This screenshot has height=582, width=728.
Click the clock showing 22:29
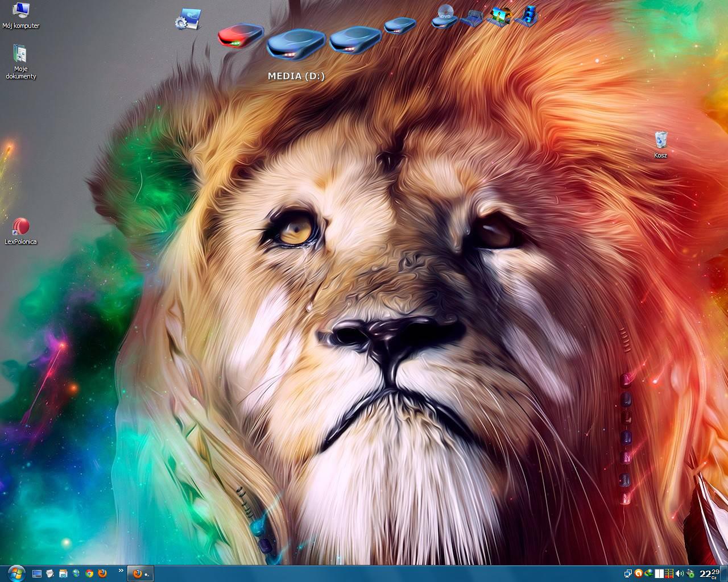709,573
